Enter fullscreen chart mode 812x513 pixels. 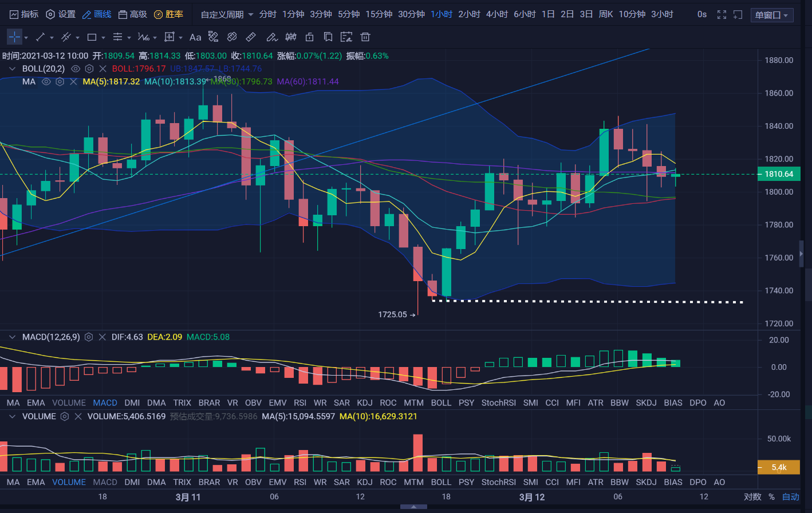point(722,14)
